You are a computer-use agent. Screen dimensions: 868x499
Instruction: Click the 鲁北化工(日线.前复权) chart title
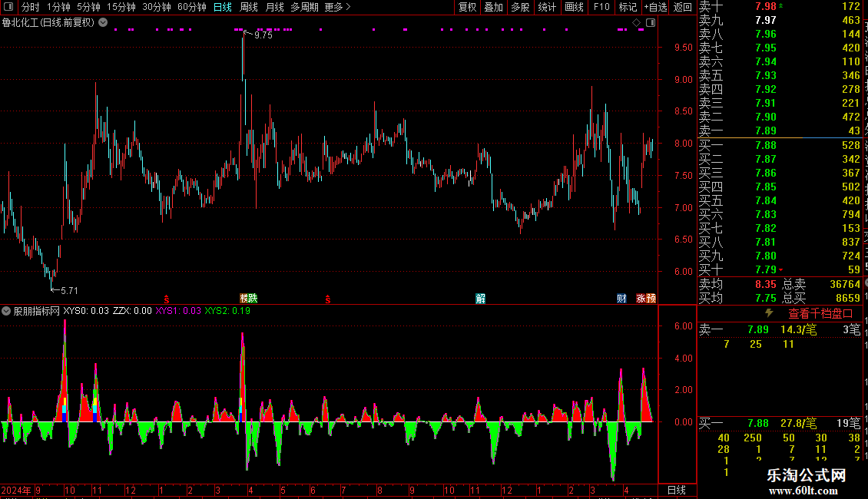[48, 23]
